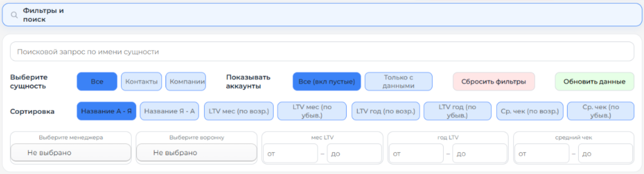Click the 'Выберите сущность' label

29,82
